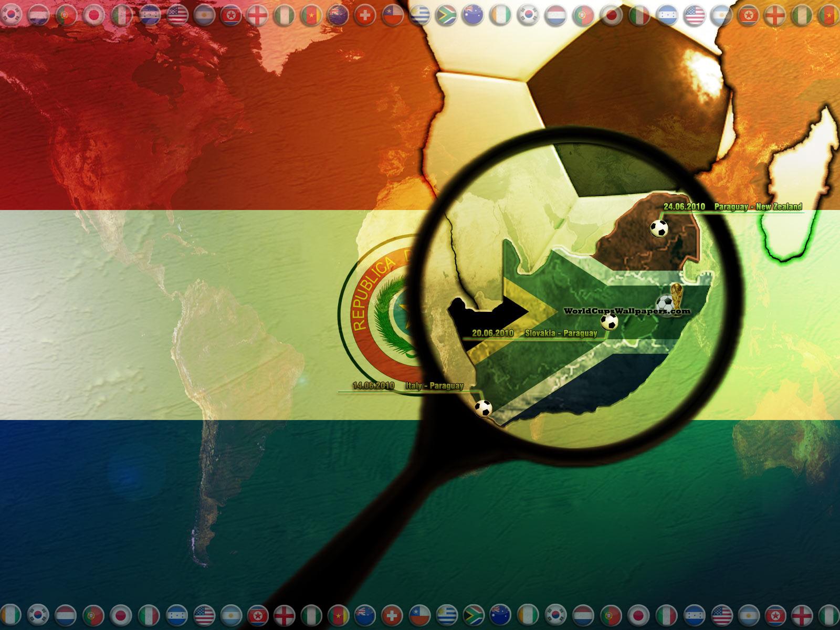
Task: Click the New Zealand flag in the bottom row
Action: pos(364,614)
